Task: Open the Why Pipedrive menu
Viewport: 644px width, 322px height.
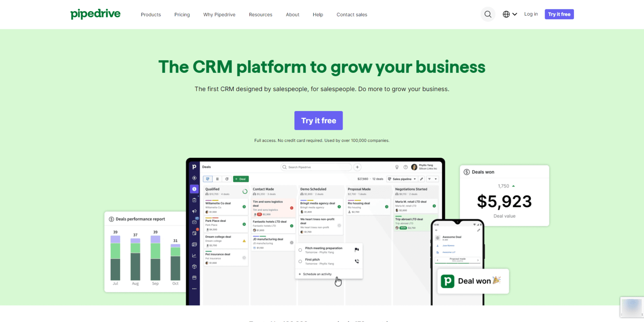Action: [x=219, y=14]
